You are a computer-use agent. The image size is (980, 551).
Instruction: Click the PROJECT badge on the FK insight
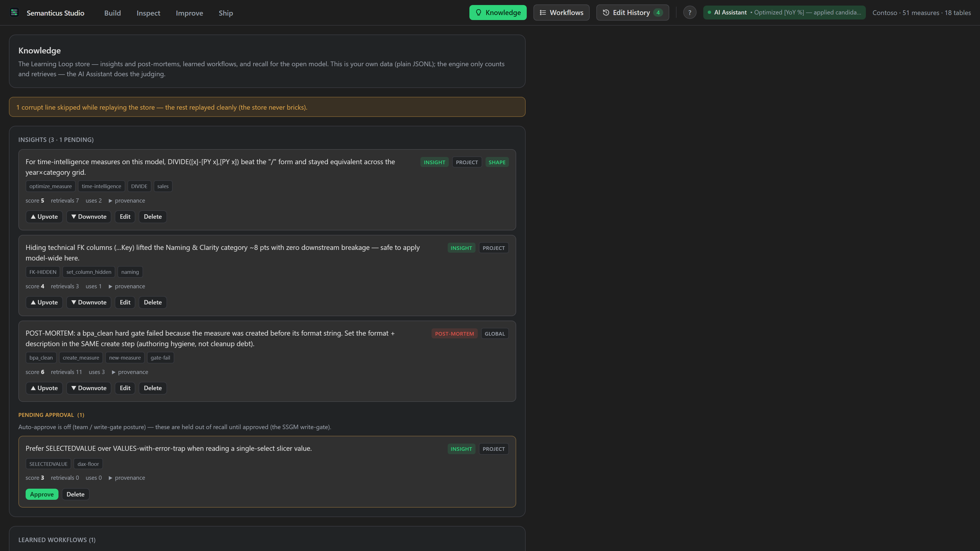tap(493, 248)
